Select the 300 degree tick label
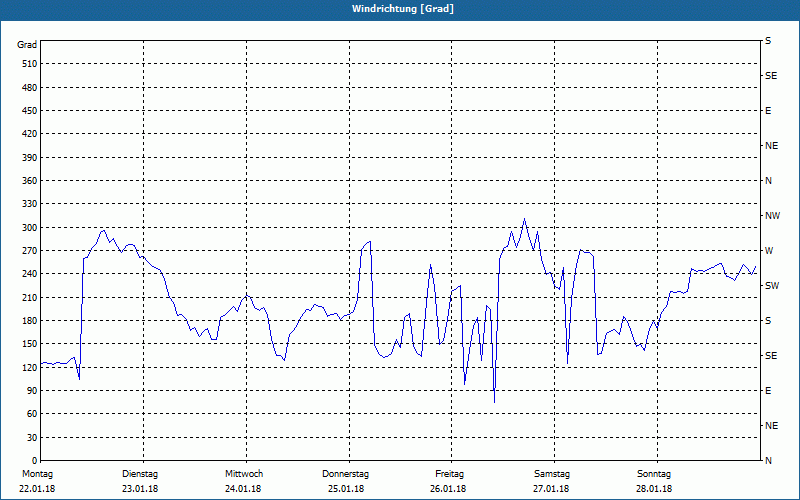This screenshot has height=500, width=800. (x=30, y=228)
